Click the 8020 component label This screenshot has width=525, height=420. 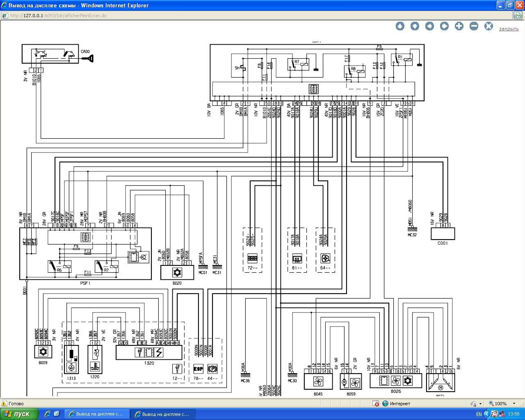pyautogui.click(x=177, y=283)
